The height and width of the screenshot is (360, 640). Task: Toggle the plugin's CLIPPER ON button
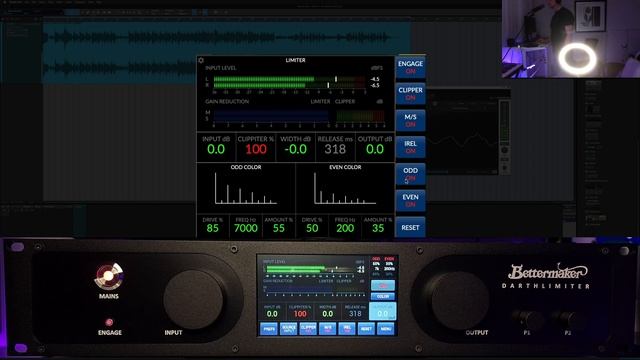(x=410, y=94)
